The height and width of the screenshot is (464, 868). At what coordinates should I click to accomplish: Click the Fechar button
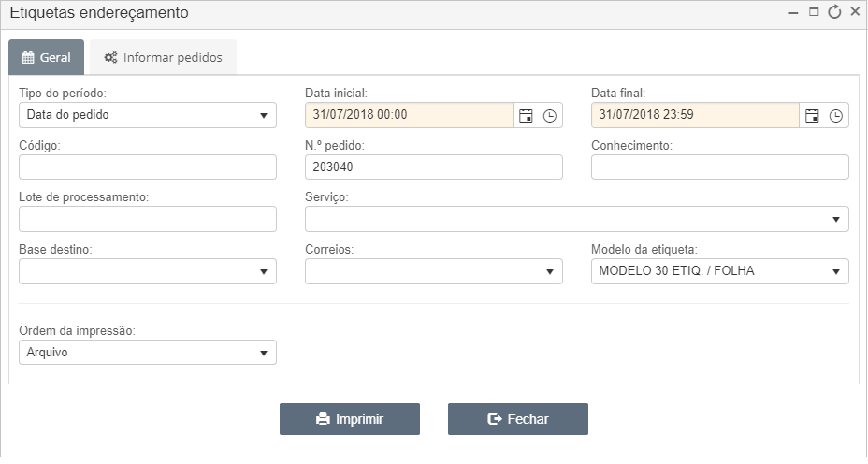pyautogui.click(x=517, y=419)
